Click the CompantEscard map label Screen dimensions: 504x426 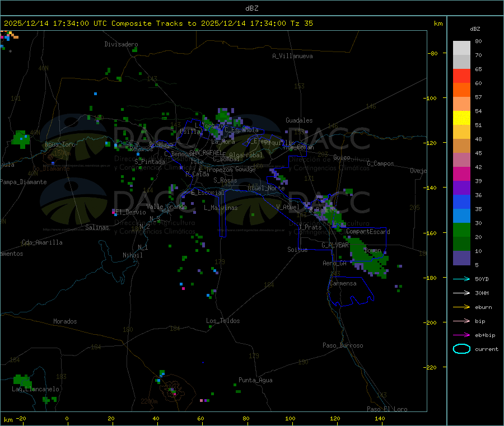(x=368, y=231)
